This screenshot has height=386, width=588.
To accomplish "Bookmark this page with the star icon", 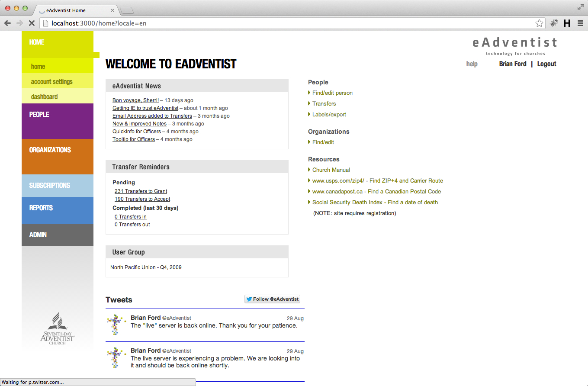I will coord(539,23).
